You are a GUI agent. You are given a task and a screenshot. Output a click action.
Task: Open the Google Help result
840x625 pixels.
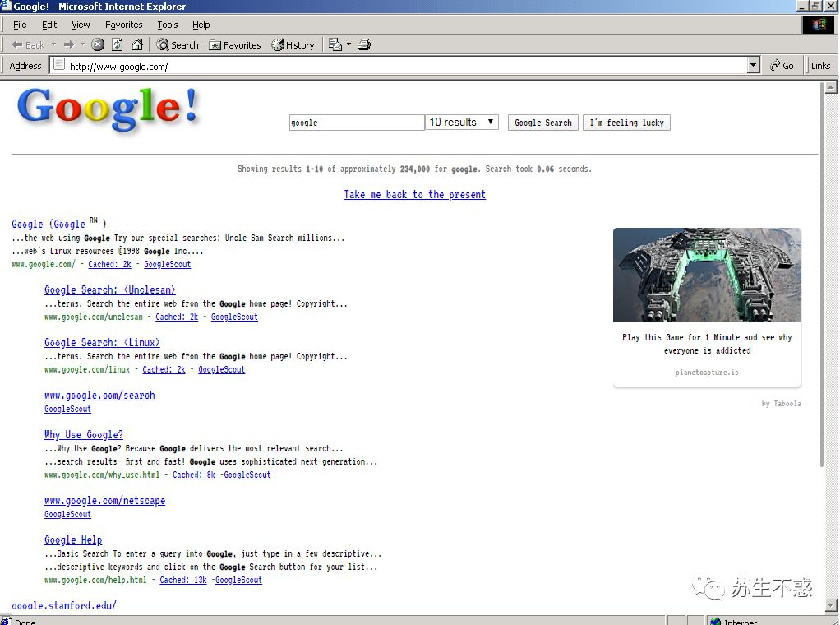click(73, 540)
